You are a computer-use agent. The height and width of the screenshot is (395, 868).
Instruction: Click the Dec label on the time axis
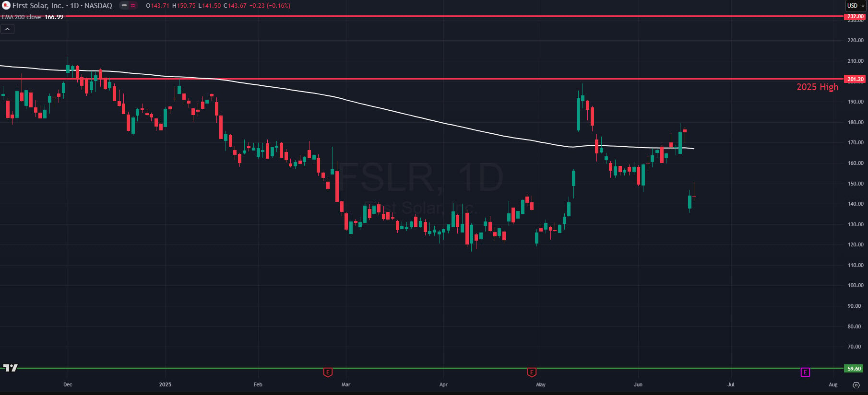click(x=68, y=384)
